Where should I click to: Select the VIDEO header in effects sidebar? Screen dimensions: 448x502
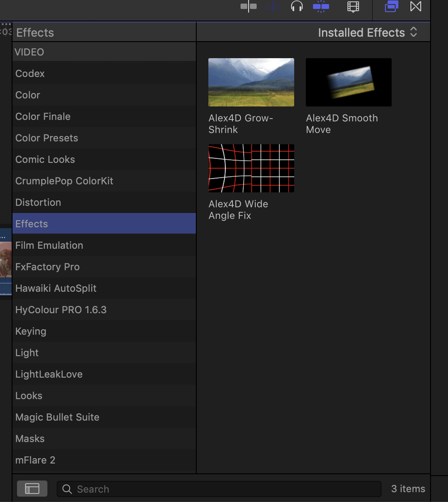tap(104, 52)
